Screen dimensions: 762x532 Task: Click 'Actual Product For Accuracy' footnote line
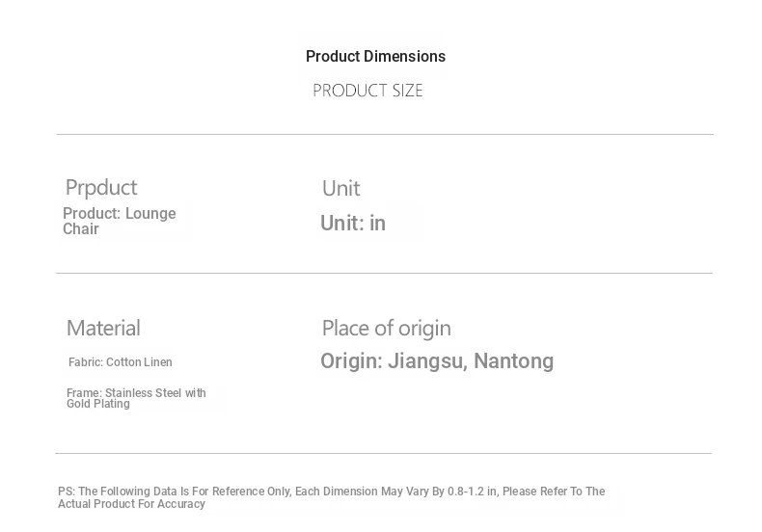click(x=131, y=504)
